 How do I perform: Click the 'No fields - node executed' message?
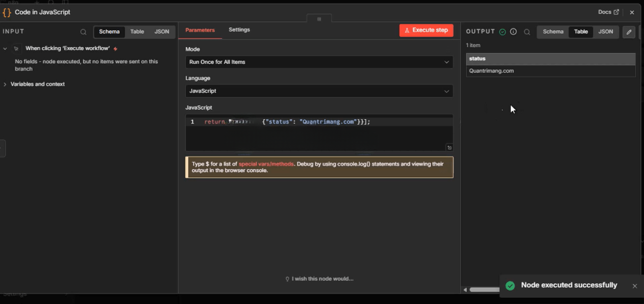click(x=86, y=65)
